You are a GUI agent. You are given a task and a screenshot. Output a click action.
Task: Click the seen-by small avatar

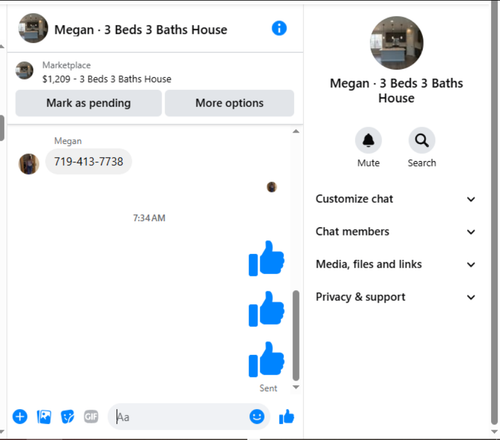[x=272, y=187]
